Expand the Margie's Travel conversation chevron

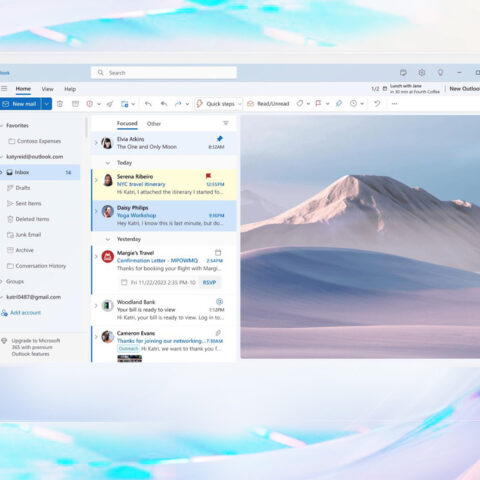pos(96,257)
